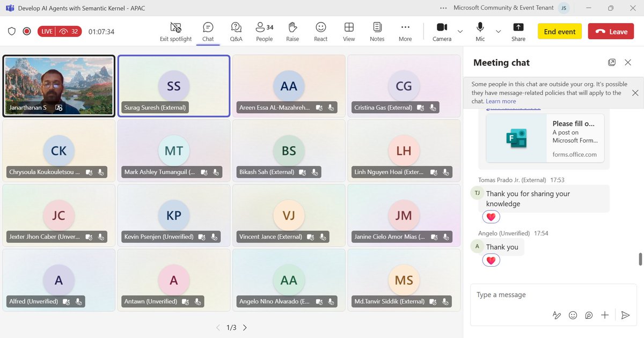Click Antawn tile camera-off icon
Viewport: 644px width, 338px height.
coord(186,302)
